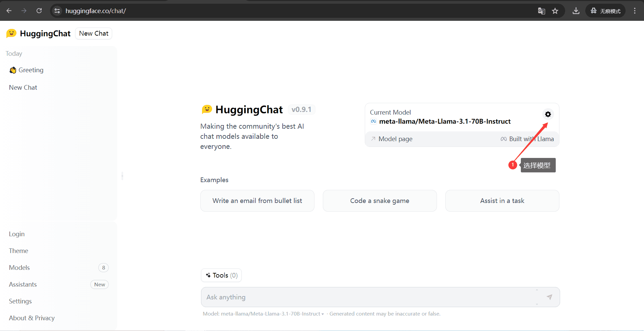Bookmark this page with star icon
Image resolution: width=644 pixels, height=331 pixels.
point(555,11)
